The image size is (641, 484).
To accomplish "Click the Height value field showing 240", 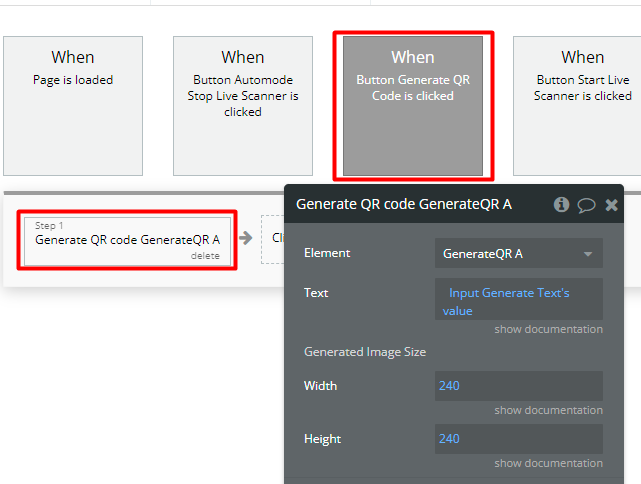I will point(518,439).
